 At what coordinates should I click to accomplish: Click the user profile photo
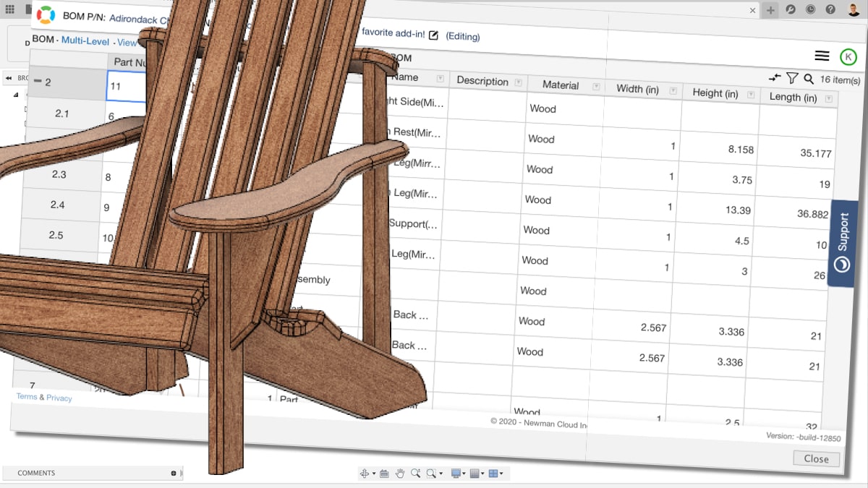(x=854, y=9)
